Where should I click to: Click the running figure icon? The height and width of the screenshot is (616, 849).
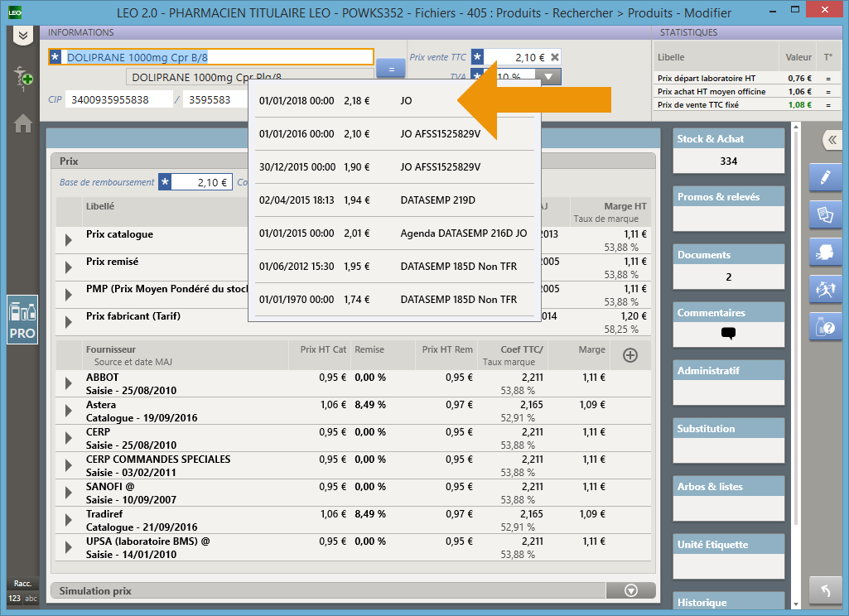825,289
